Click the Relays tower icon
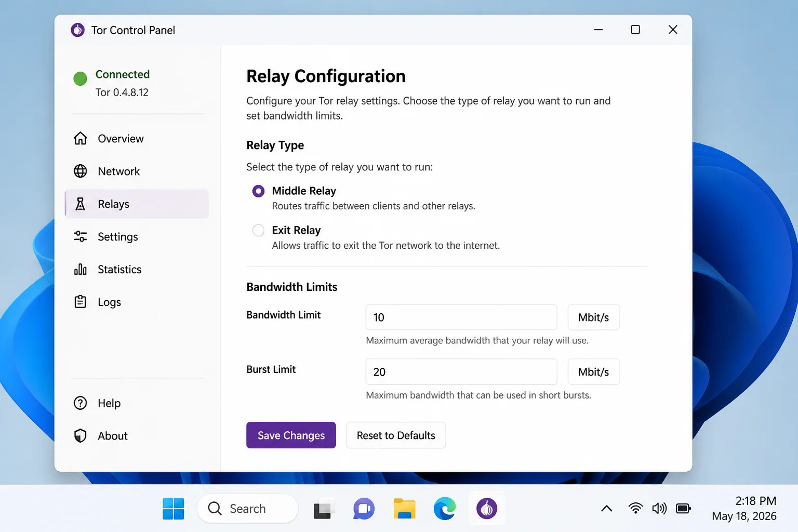Image resolution: width=798 pixels, height=532 pixels. (x=81, y=204)
